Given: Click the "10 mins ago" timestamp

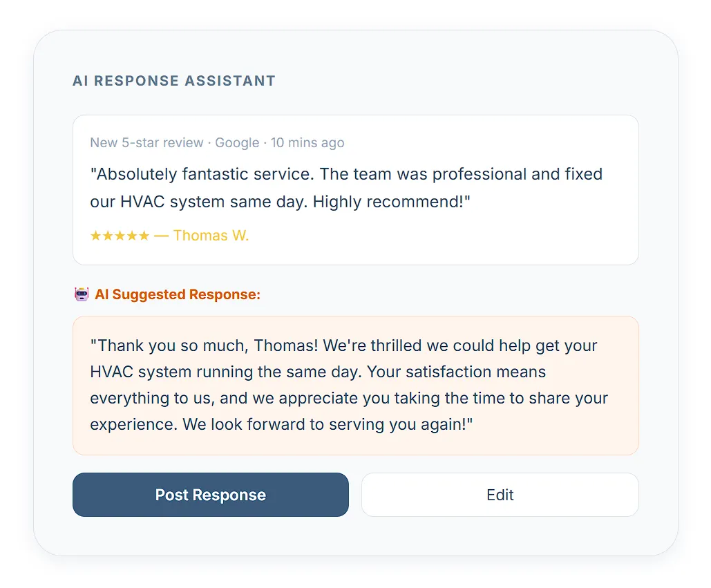Looking at the screenshot, I should (x=307, y=143).
